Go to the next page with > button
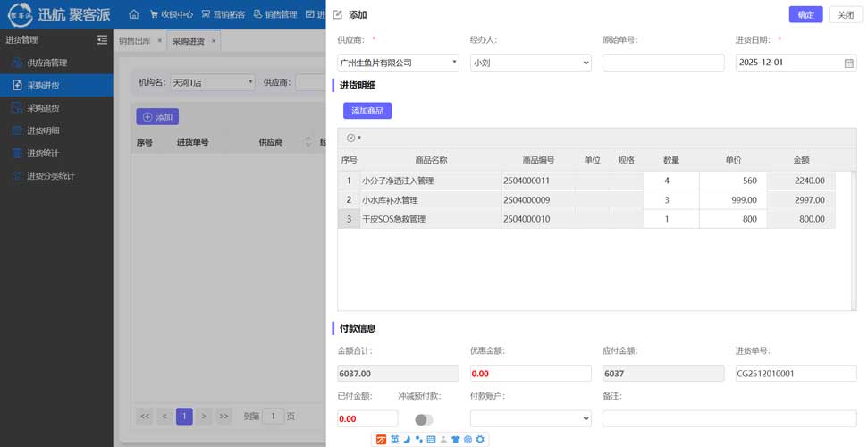The image size is (868, 447). (x=205, y=417)
